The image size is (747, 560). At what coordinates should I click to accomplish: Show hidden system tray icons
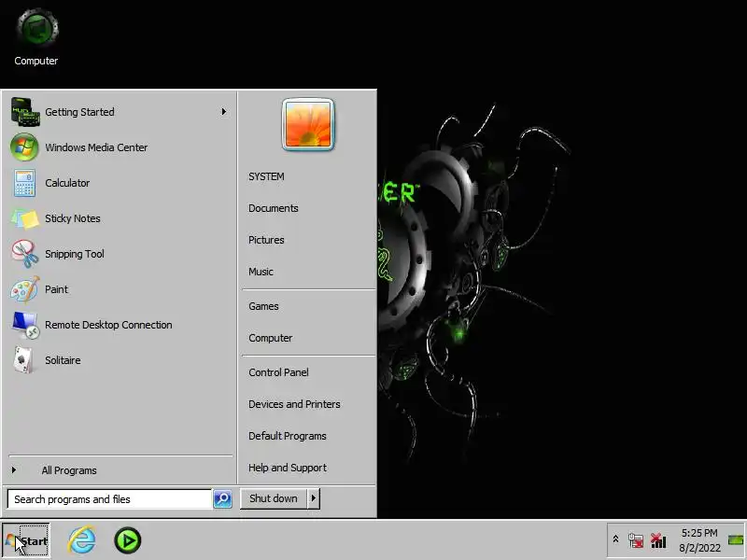(x=615, y=539)
